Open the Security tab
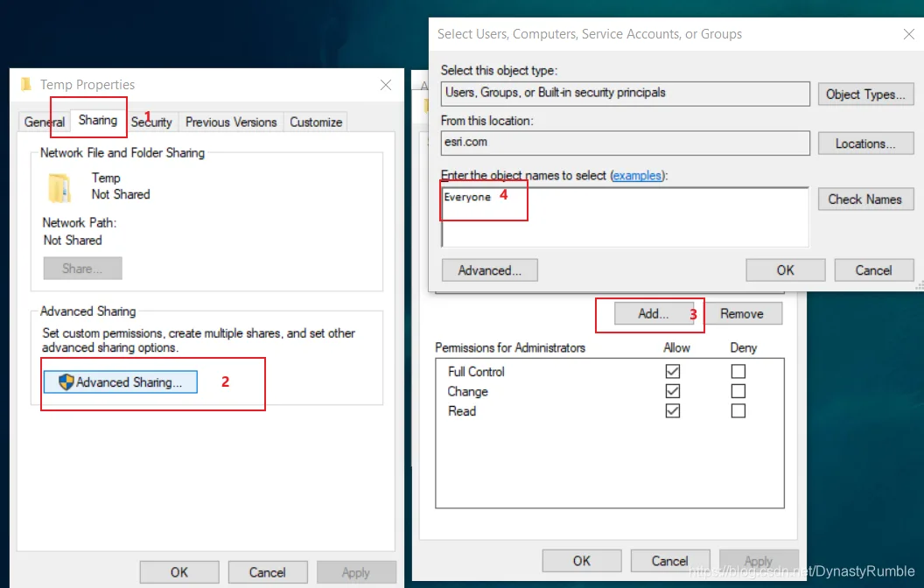Image resolution: width=924 pixels, height=588 pixels. click(x=151, y=122)
